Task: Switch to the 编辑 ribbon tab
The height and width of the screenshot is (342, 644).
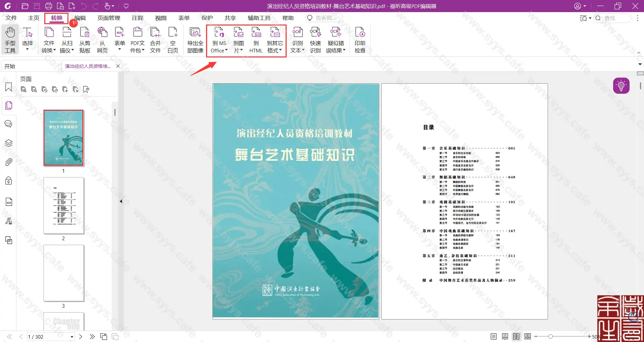Action: [x=80, y=18]
